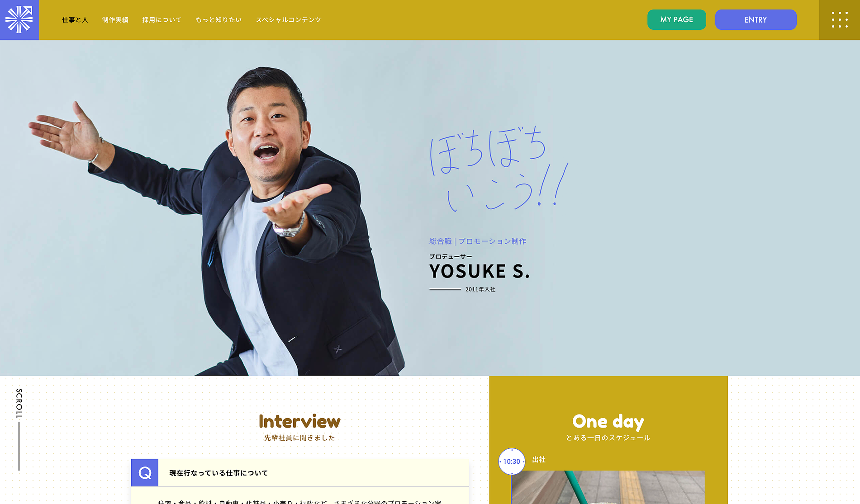Open スペシャルコンテンツ navigation item
The width and height of the screenshot is (860, 504).
pyautogui.click(x=288, y=20)
